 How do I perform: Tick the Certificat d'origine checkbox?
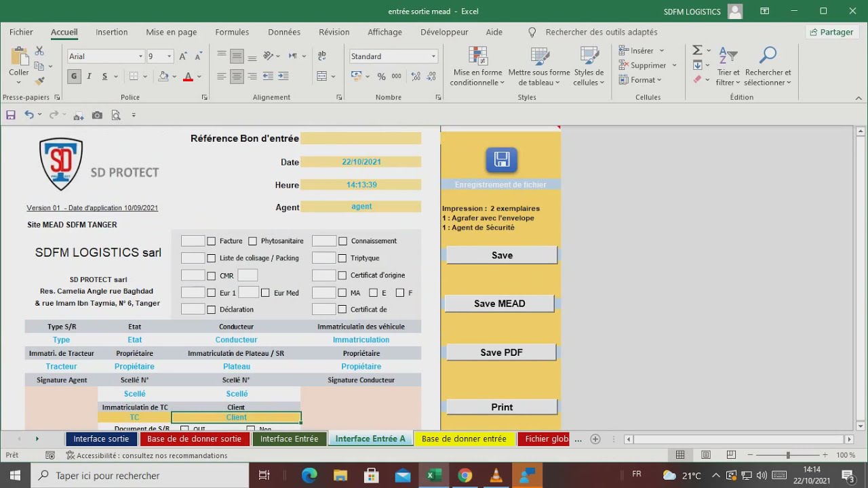pyautogui.click(x=342, y=276)
